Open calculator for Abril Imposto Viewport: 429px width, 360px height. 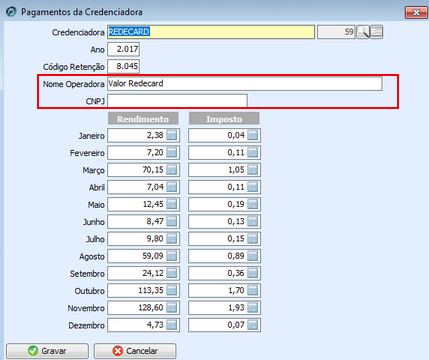[x=253, y=187]
